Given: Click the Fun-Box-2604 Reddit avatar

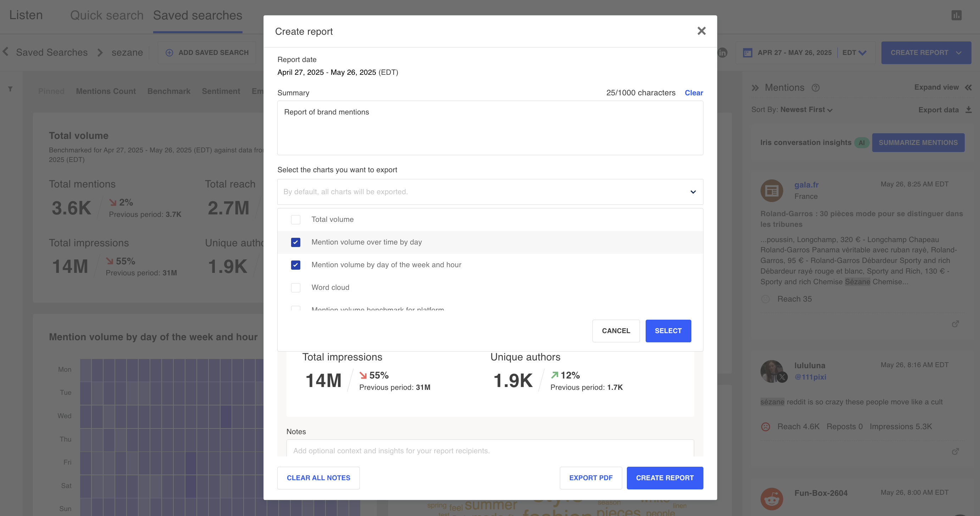Looking at the screenshot, I should pyautogui.click(x=772, y=499).
